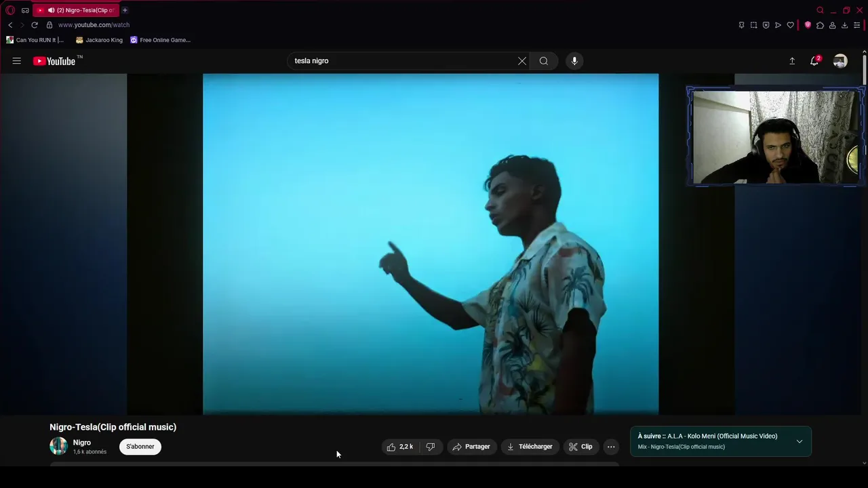The height and width of the screenshot is (488, 868).
Task: Click the video title Nigro-Tesla(Clip official music)
Action: point(113,427)
